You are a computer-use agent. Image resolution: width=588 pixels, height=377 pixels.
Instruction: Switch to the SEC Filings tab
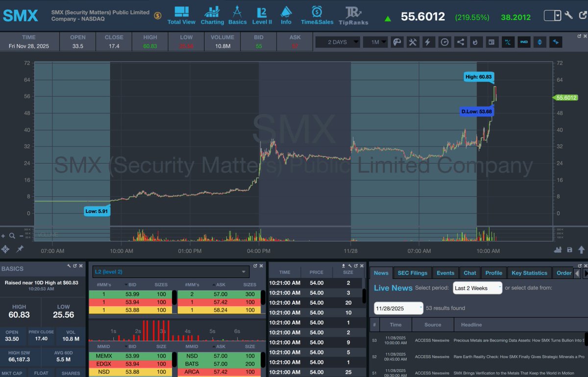point(412,273)
